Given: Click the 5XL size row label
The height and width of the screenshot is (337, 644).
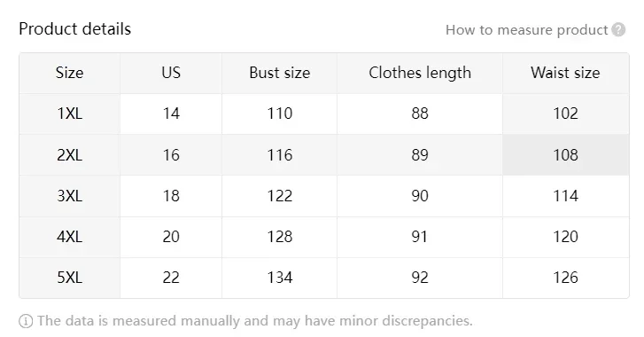Looking at the screenshot, I should pyautogui.click(x=69, y=278).
